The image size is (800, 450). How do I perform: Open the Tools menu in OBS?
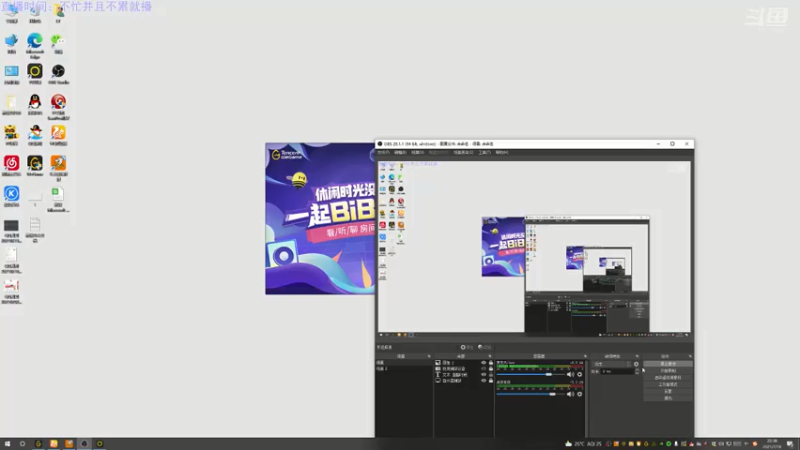click(x=485, y=153)
